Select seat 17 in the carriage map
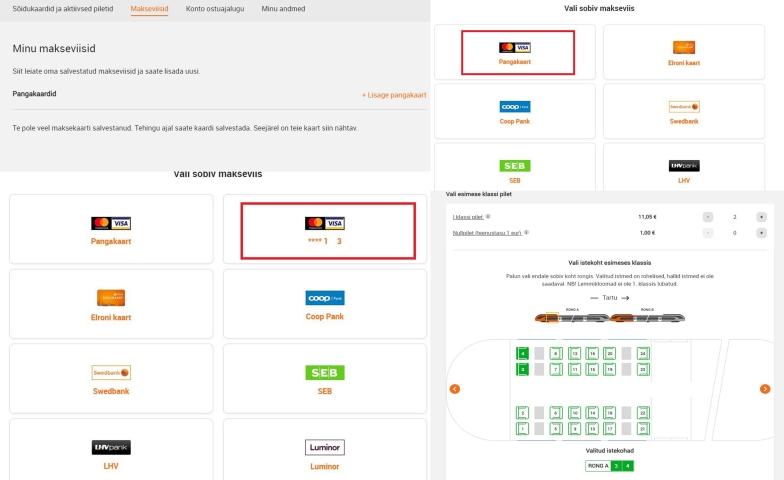784x480 pixels. pyautogui.click(x=610, y=428)
